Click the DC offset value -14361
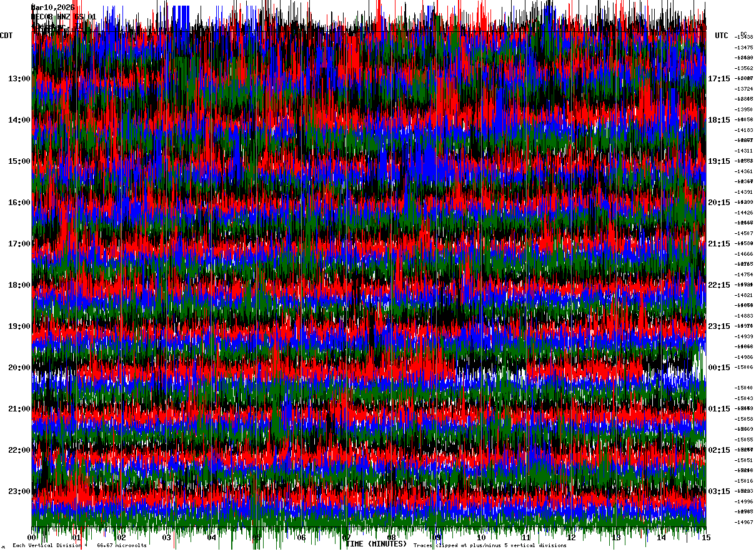756x554 pixels. click(x=744, y=171)
